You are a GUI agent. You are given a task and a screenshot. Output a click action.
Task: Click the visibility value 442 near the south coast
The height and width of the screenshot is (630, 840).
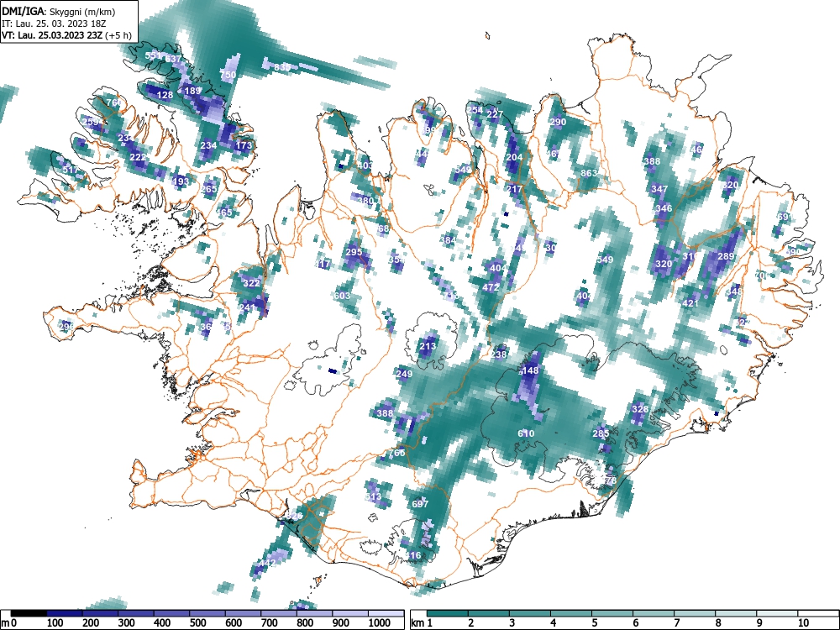pos(267,563)
